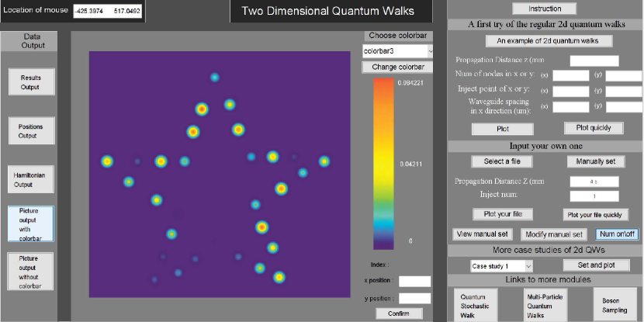The image size is (644, 322).
Task: Click Hamiltonian Output button
Action: coord(31,180)
